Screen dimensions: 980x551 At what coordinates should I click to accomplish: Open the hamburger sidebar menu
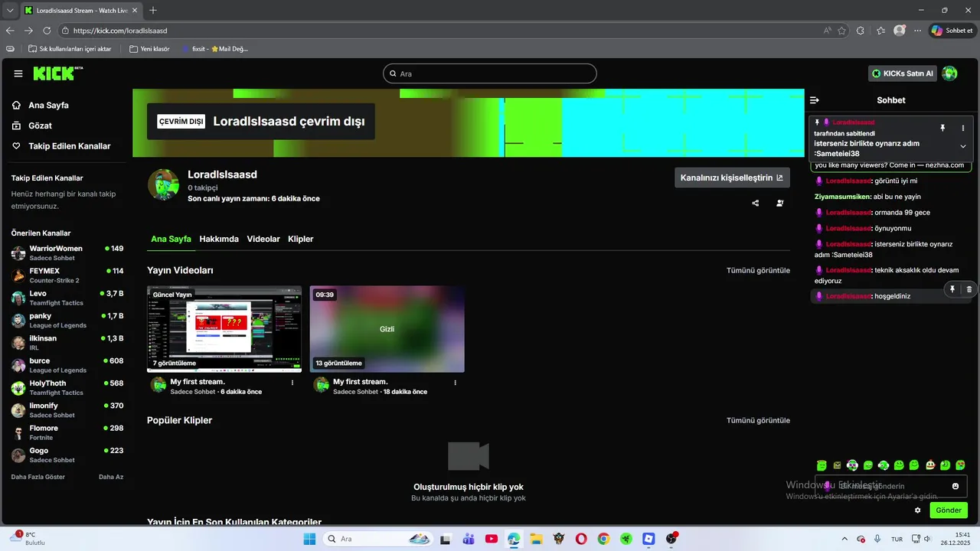[18, 73]
